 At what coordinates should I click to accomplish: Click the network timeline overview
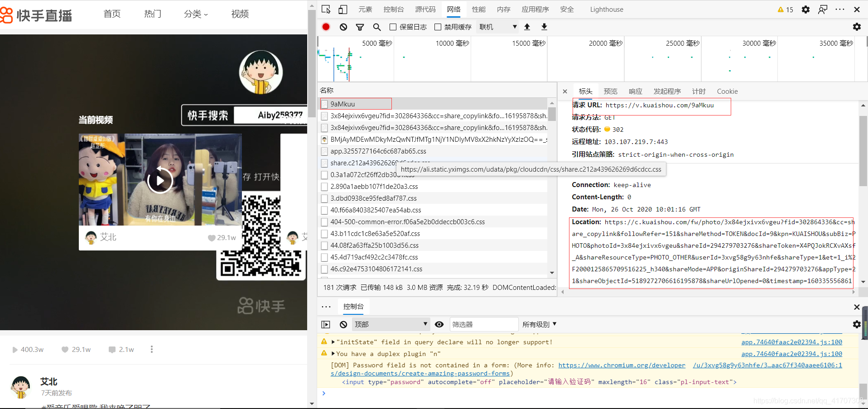[x=593, y=59]
